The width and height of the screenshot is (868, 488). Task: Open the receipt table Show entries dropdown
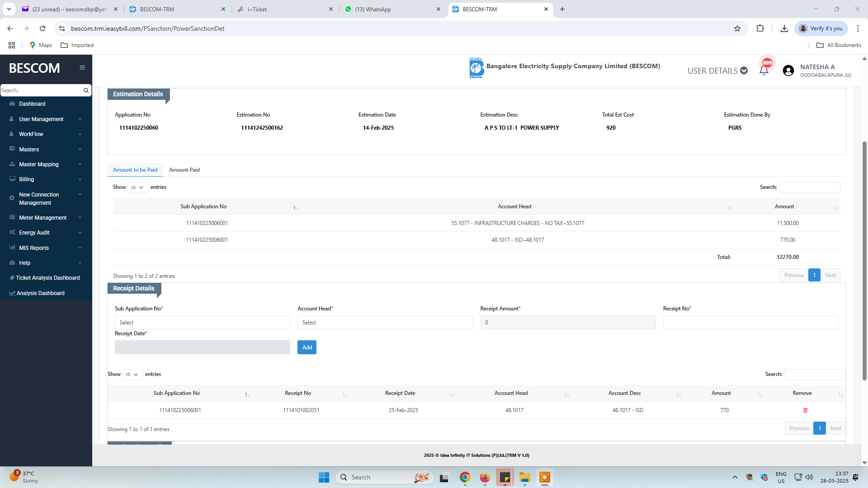pos(132,375)
